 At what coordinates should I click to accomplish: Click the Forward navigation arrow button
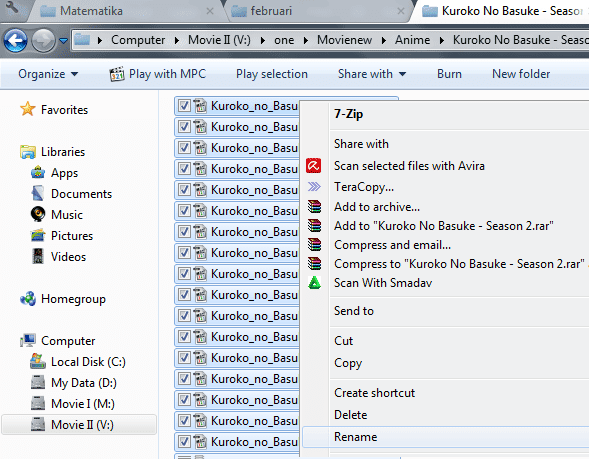43,40
